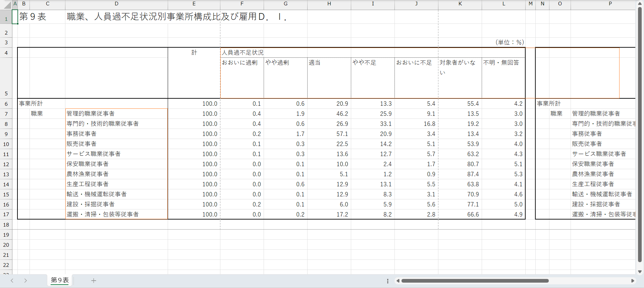644x288 pixels.
Task: Select column K header
Action: tap(460, 4)
